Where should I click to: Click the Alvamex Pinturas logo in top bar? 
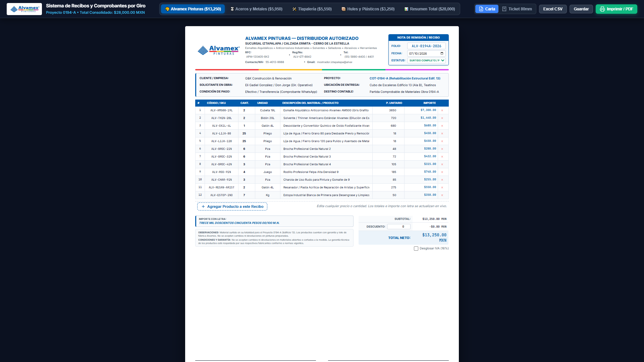(x=24, y=9)
